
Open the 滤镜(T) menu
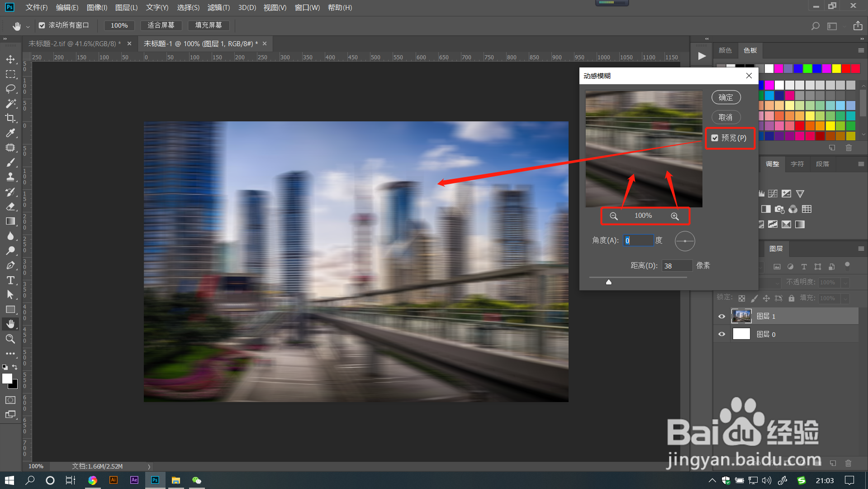pyautogui.click(x=218, y=8)
